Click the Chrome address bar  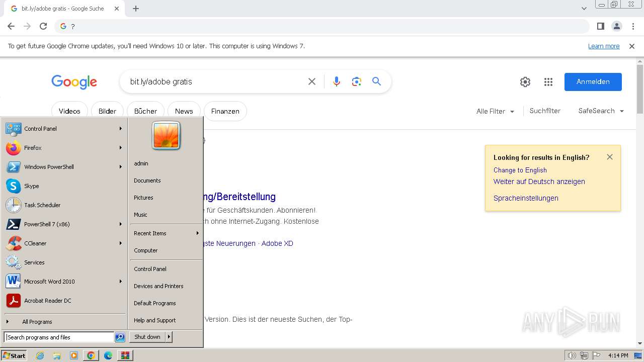pyautogui.click(x=322, y=26)
